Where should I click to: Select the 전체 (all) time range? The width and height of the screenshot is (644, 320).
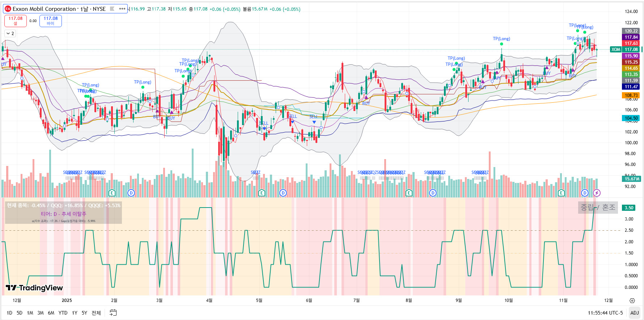(96, 313)
